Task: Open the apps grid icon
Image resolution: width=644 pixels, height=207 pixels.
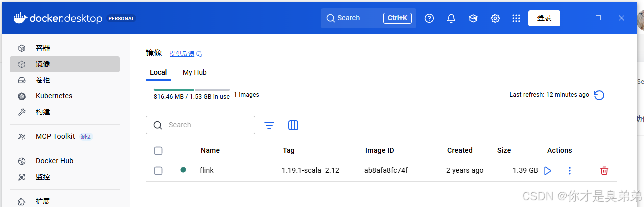Action: click(516, 18)
